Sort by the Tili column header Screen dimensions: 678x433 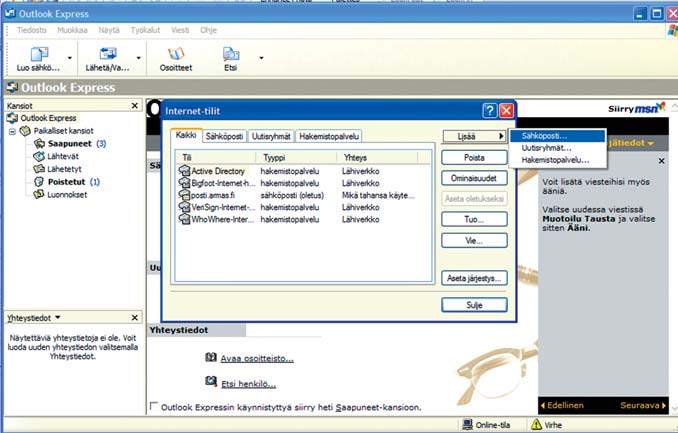216,157
